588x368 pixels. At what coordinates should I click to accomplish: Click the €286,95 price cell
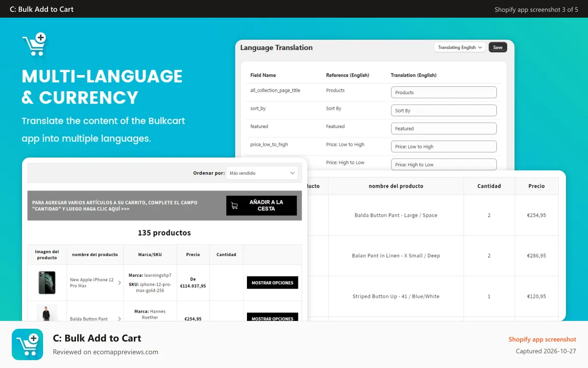point(537,256)
